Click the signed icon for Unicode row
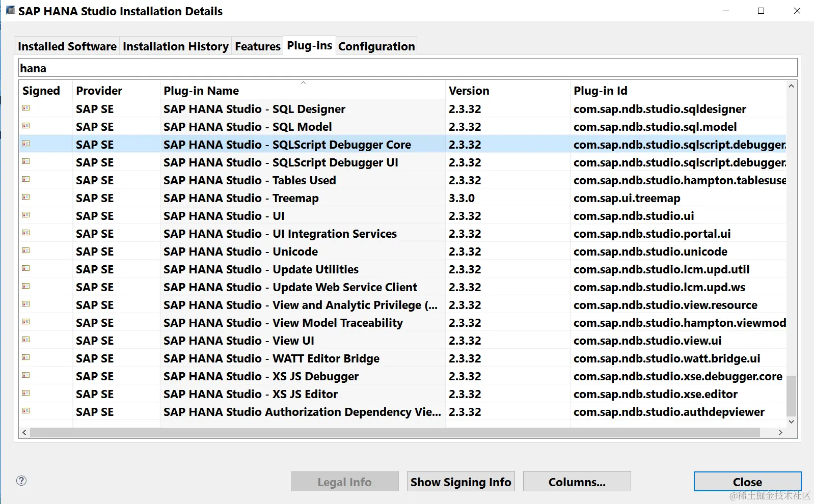Image resolution: width=814 pixels, height=504 pixels. click(26, 250)
